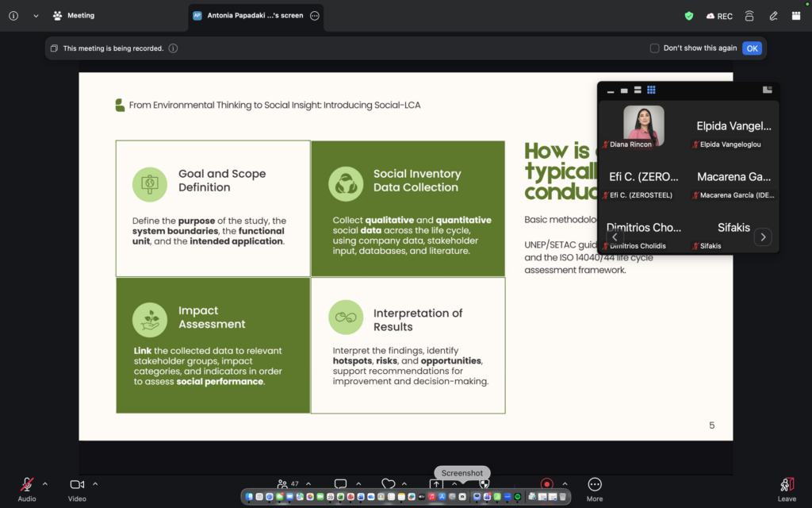This screenshot has width=812, height=508.
Task: Click the Leave meeting button
Action: pyautogui.click(x=787, y=490)
